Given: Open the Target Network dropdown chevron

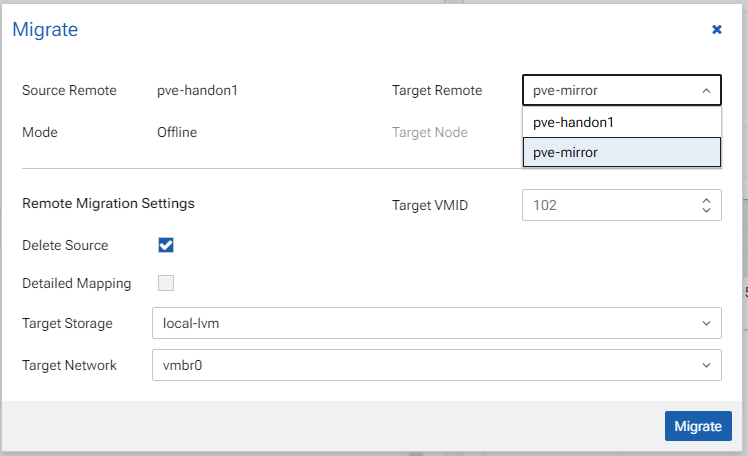Looking at the screenshot, I should tap(706, 365).
